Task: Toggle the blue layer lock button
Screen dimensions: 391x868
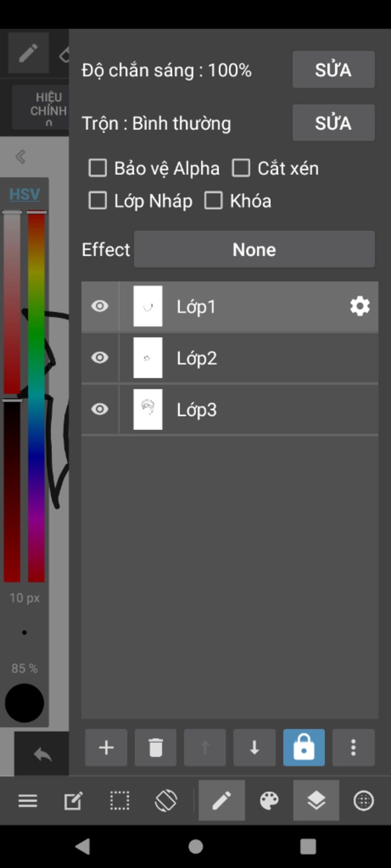Action: click(304, 747)
